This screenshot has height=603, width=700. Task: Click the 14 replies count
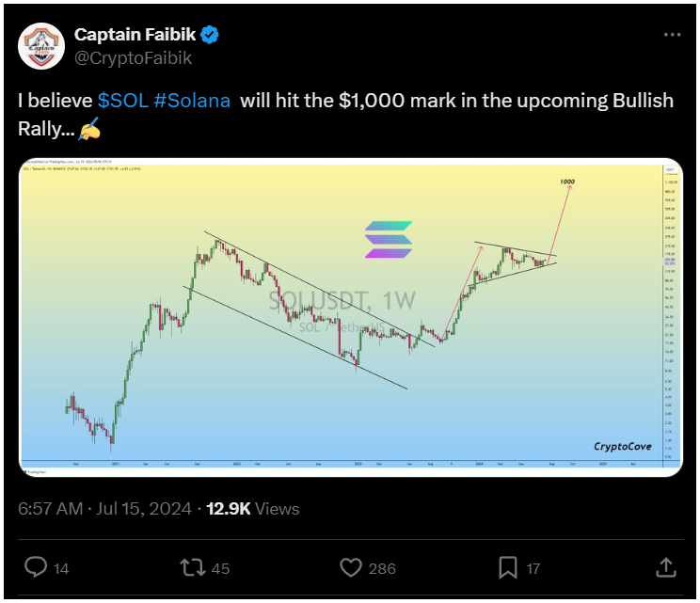click(x=61, y=568)
